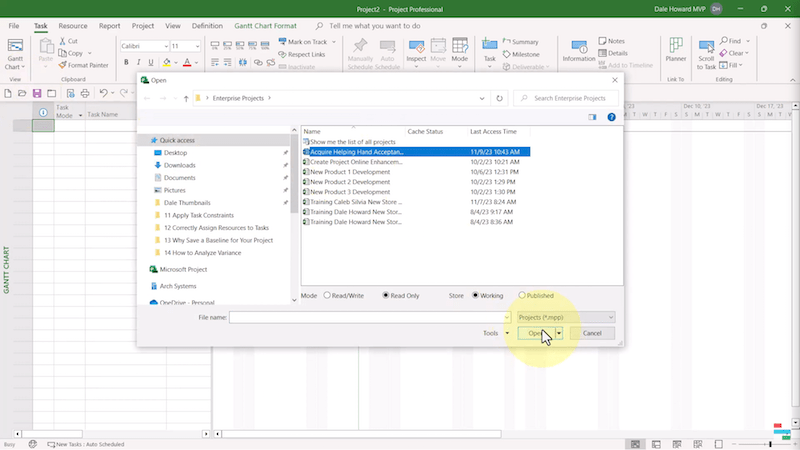Toggle Bold formatting in the ribbon
Screen dimensions: 800x450
coord(126,62)
